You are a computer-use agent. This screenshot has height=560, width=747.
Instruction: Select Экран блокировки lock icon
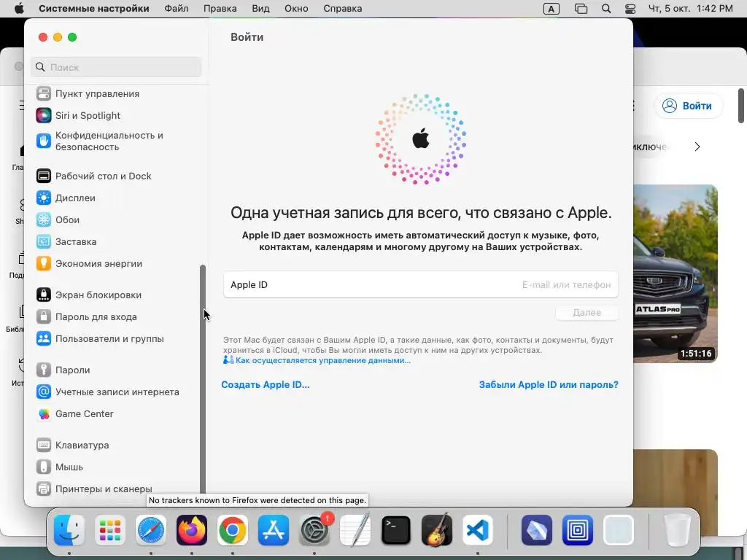point(43,295)
